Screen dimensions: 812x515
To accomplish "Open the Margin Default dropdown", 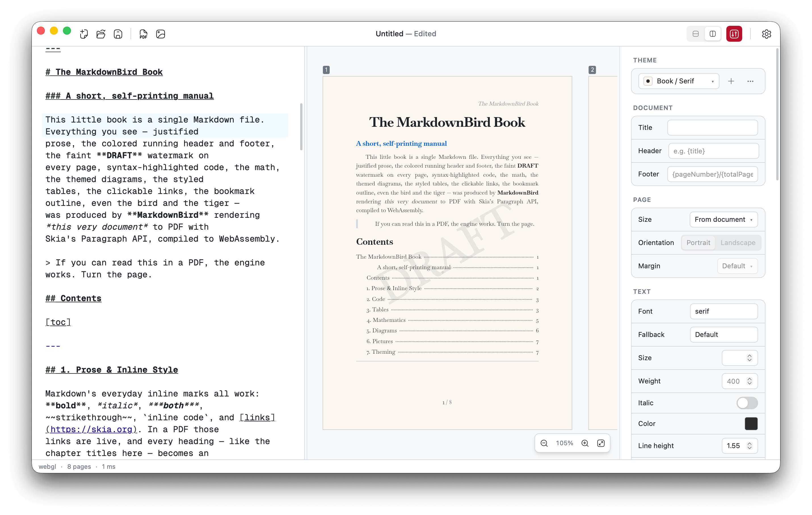I will 737,266.
